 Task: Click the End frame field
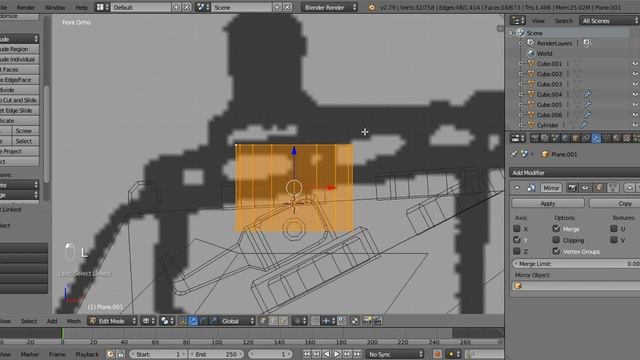216,354
